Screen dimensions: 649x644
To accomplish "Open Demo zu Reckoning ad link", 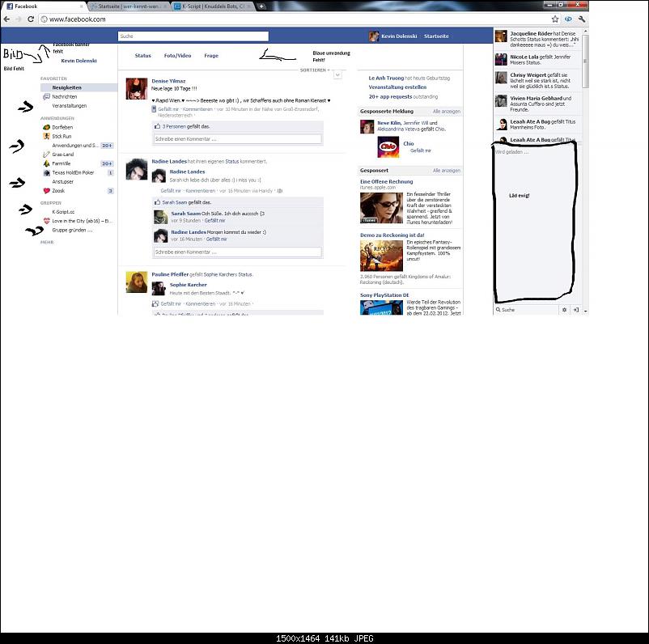I will click(392, 235).
